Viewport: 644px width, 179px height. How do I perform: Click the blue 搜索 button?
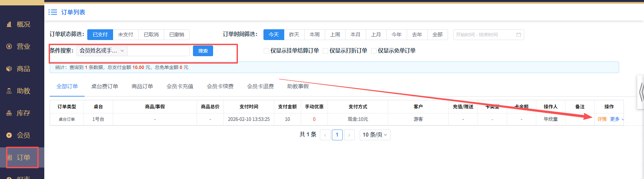click(x=203, y=51)
